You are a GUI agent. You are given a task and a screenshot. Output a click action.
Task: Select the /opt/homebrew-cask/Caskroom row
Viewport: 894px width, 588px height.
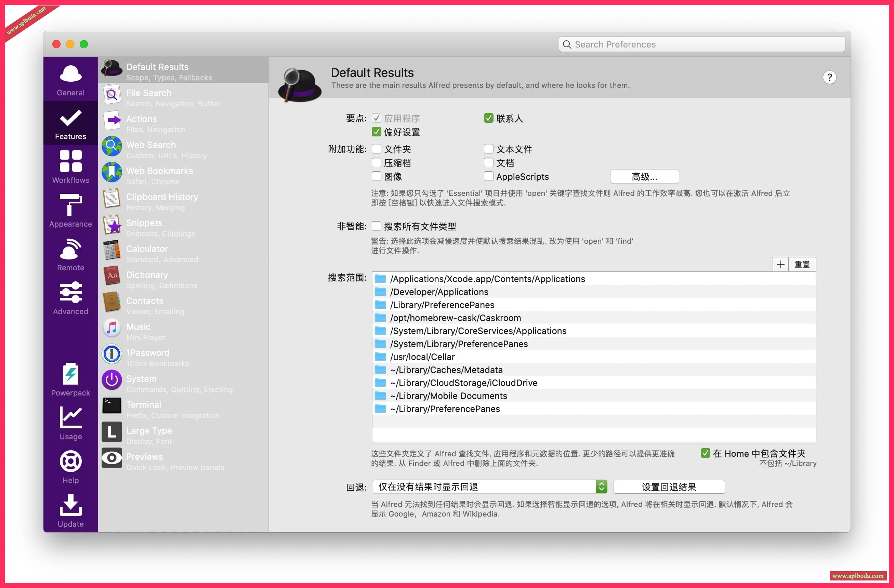(x=593, y=318)
